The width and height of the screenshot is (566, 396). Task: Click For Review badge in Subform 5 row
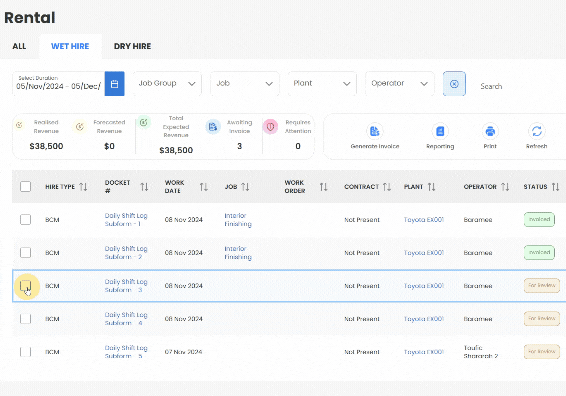(x=542, y=352)
